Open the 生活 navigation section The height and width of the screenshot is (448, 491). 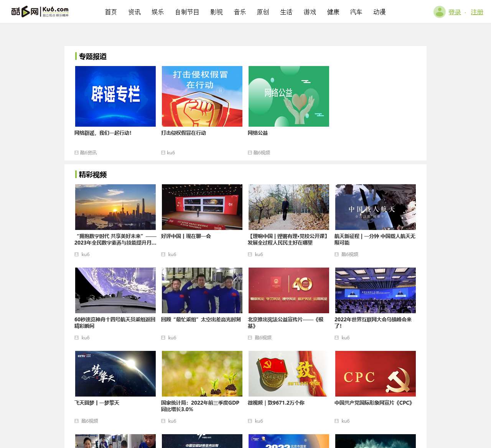[x=286, y=12]
